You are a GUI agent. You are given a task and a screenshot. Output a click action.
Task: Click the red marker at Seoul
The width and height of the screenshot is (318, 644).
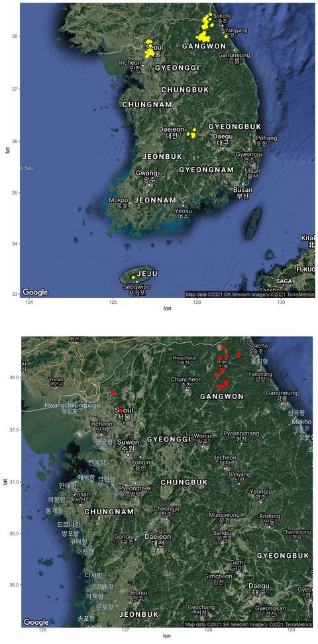pos(121,411)
